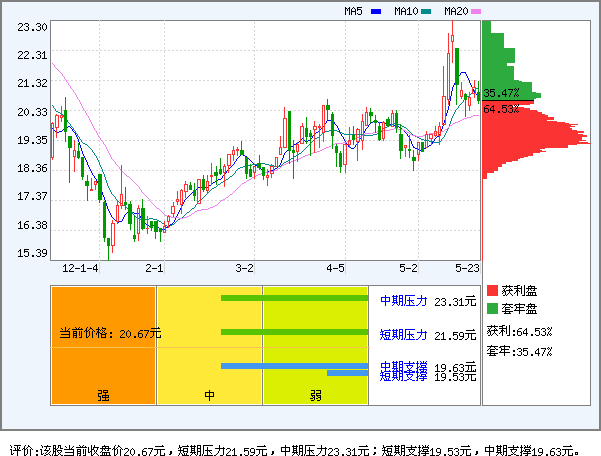This screenshot has height=456, width=601.
Task: Select the 短期支撑 link
Action: click(403, 376)
